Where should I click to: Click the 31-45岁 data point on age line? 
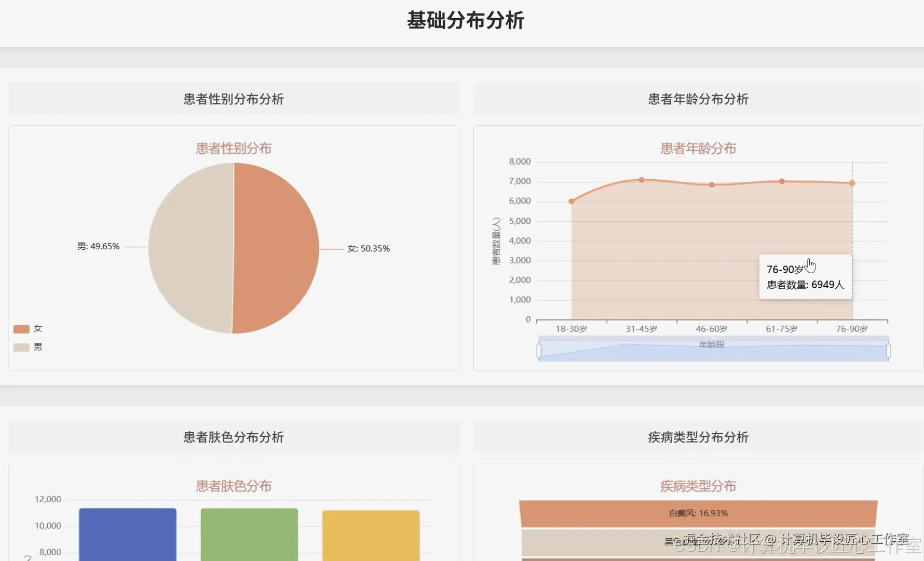[x=641, y=179]
